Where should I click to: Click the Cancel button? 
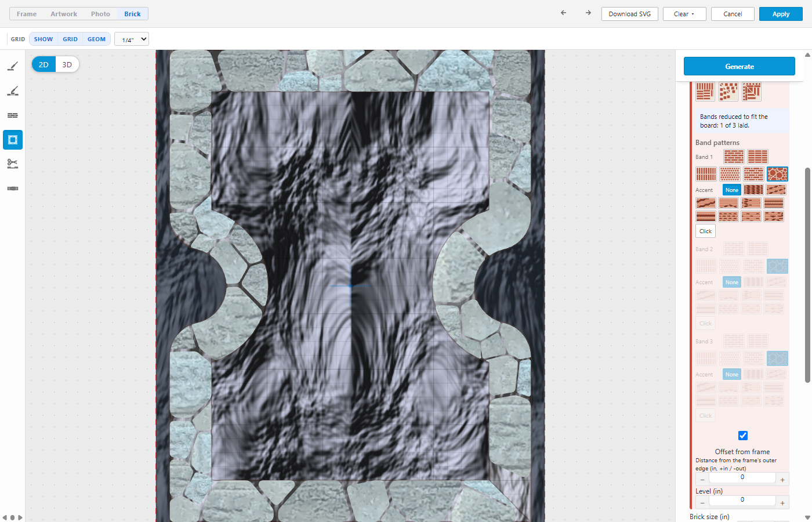click(733, 14)
